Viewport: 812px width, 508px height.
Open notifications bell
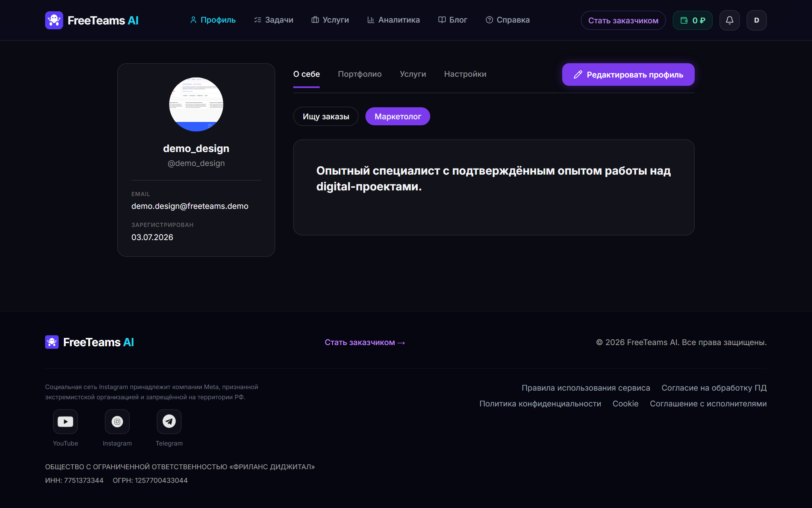(729, 20)
